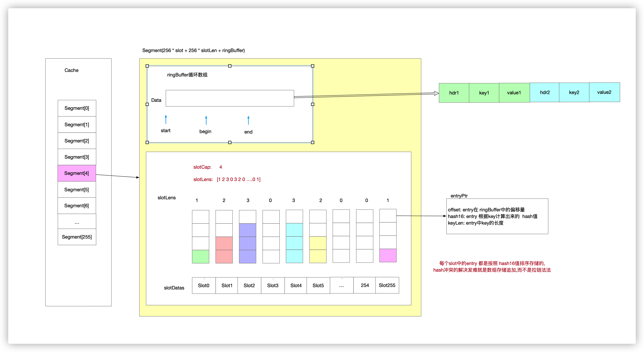Select the cyan key2 block
This screenshot has width=644, height=352.
[574, 92]
